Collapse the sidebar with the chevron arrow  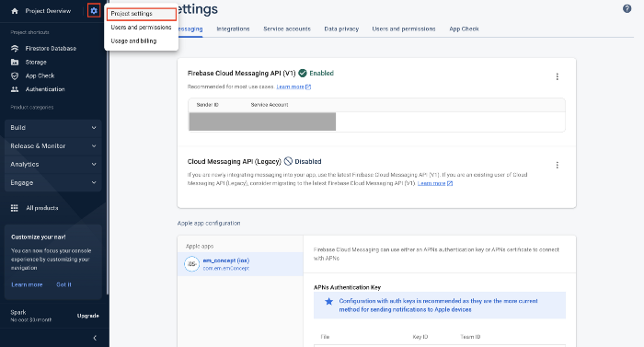95,338
